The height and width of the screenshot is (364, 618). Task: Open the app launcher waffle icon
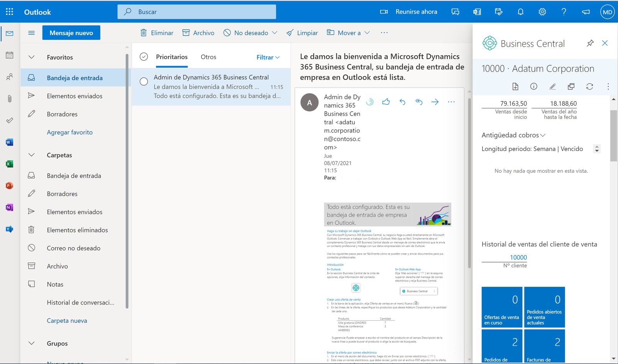click(x=10, y=12)
